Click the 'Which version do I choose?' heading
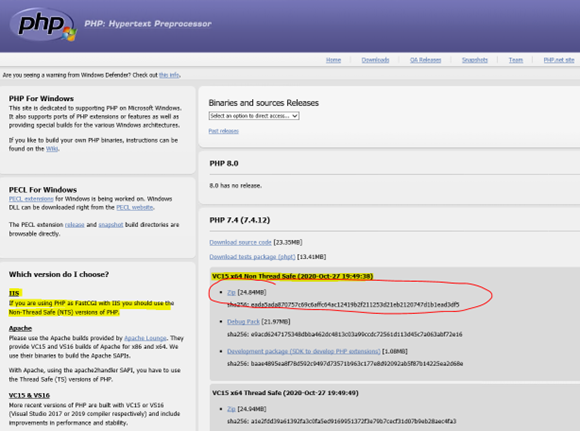Image resolution: width=580 pixels, height=431 pixels. [x=59, y=275]
